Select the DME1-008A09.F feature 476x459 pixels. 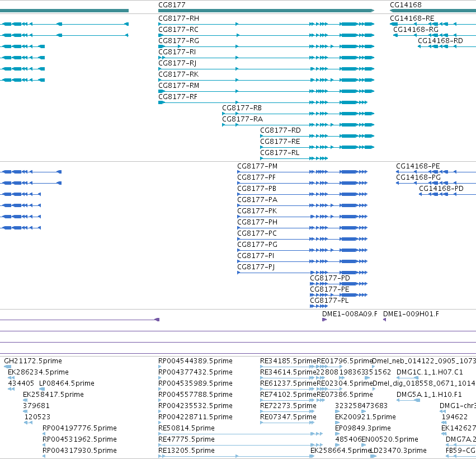[x=350, y=314]
